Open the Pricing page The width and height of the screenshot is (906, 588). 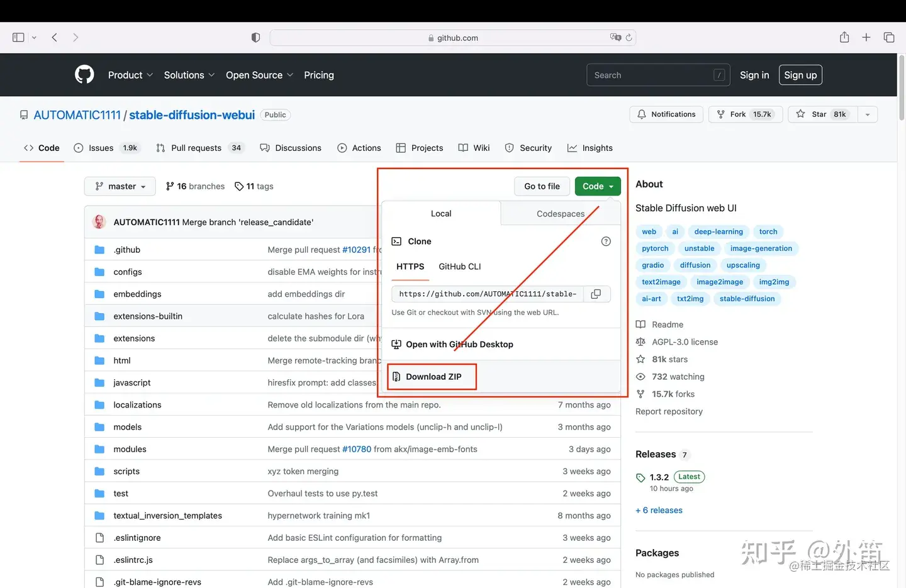[319, 75]
